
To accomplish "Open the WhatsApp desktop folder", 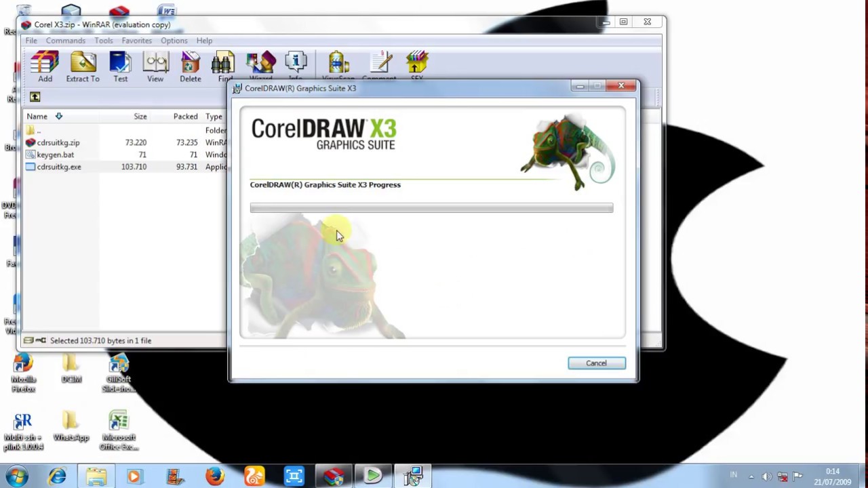I will [71, 427].
